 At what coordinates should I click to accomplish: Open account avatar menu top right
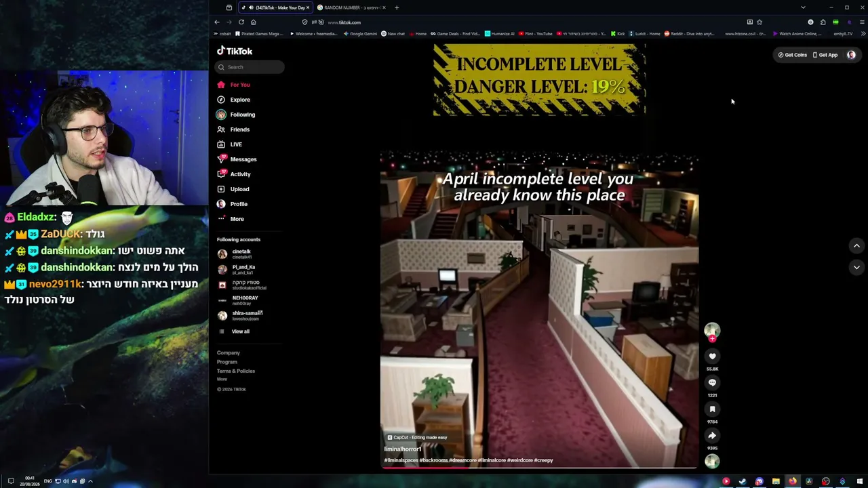(851, 55)
